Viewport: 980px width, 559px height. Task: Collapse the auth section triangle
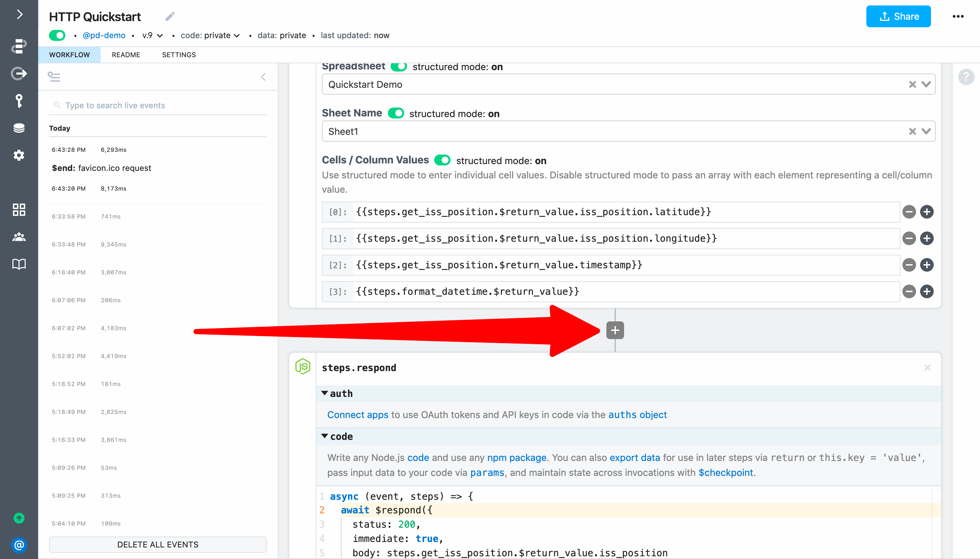point(325,393)
